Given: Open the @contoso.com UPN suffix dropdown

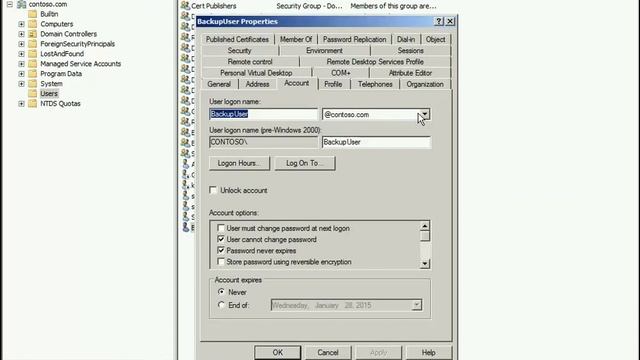Looking at the screenshot, I should point(424,114).
